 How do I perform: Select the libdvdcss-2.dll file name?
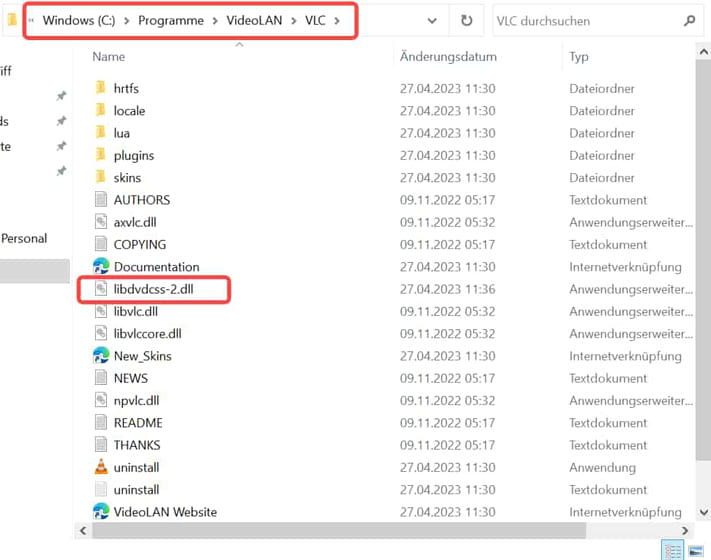153,289
